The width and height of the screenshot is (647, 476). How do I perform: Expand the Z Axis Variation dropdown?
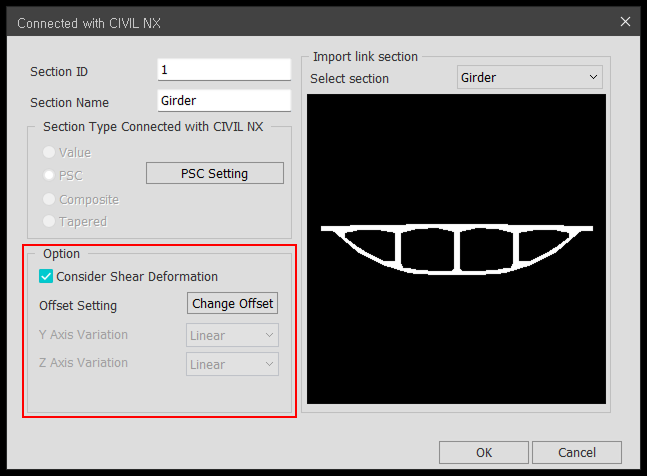pyautogui.click(x=232, y=364)
